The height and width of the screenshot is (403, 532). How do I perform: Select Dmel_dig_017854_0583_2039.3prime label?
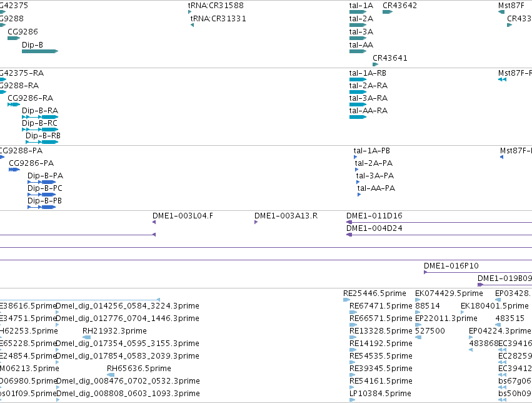point(128,356)
